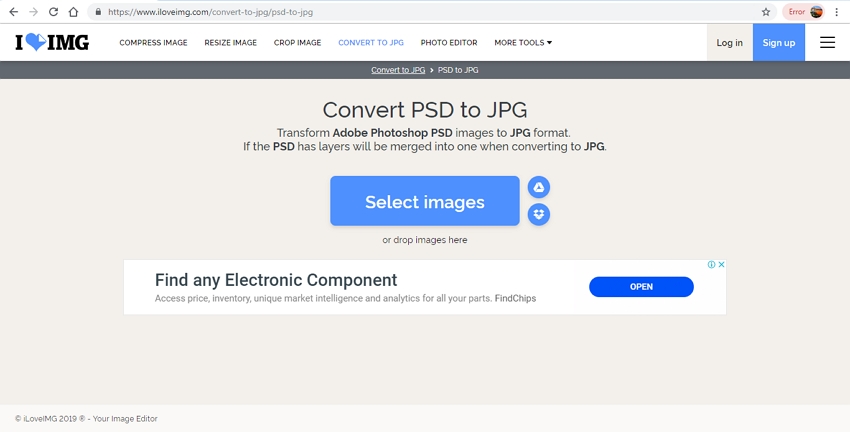Close the ad with the X icon

(x=721, y=265)
